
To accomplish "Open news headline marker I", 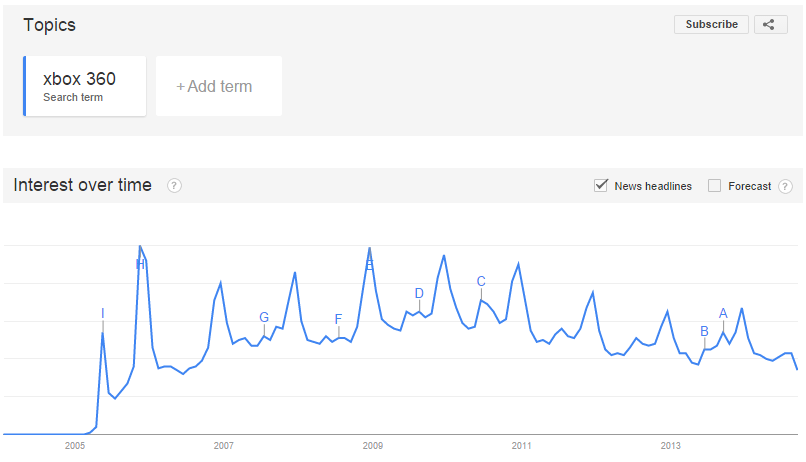I will 103,313.
